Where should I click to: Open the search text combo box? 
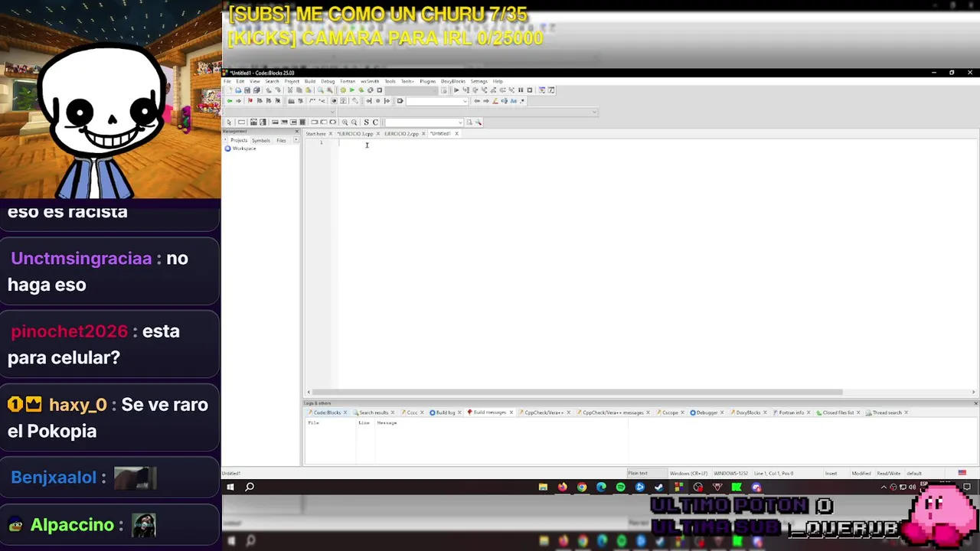point(424,122)
